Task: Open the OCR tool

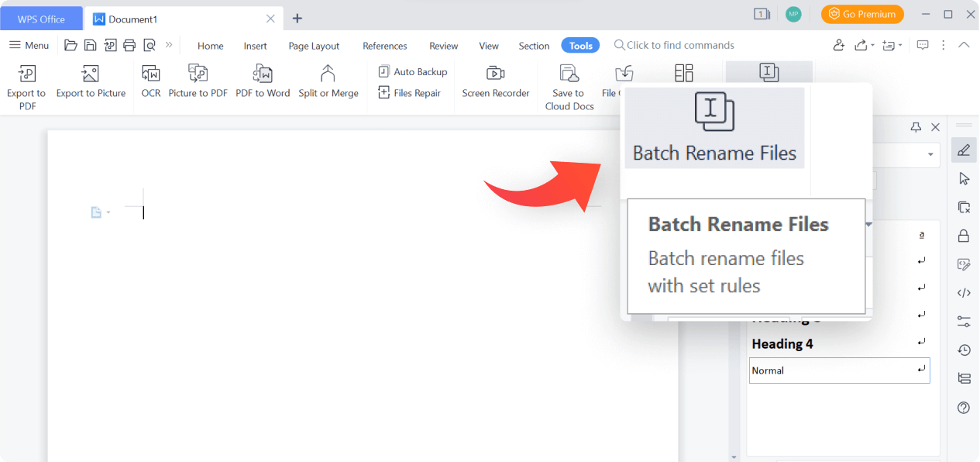Action: click(150, 80)
